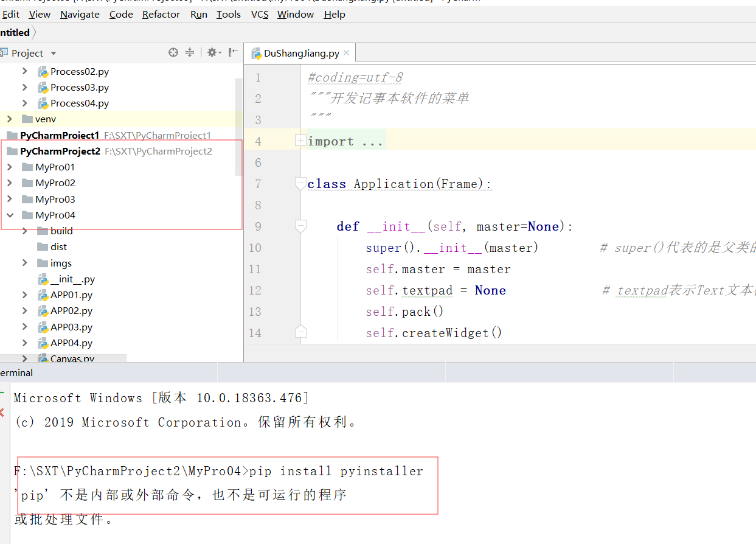
Task: Open the Project view dropdown
Action: (x=54, y=54)
